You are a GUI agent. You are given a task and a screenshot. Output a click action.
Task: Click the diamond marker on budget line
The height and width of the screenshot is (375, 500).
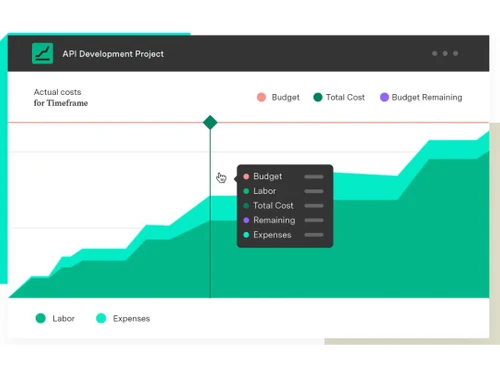(210, 122)
